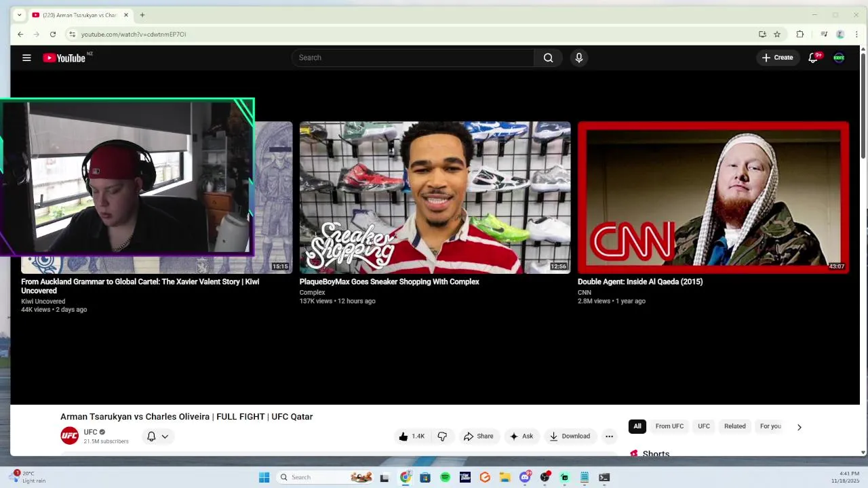The width and height of the screenshot is (868, 488).
Task: Go back with browser back arrow
Action: point(20,34)
